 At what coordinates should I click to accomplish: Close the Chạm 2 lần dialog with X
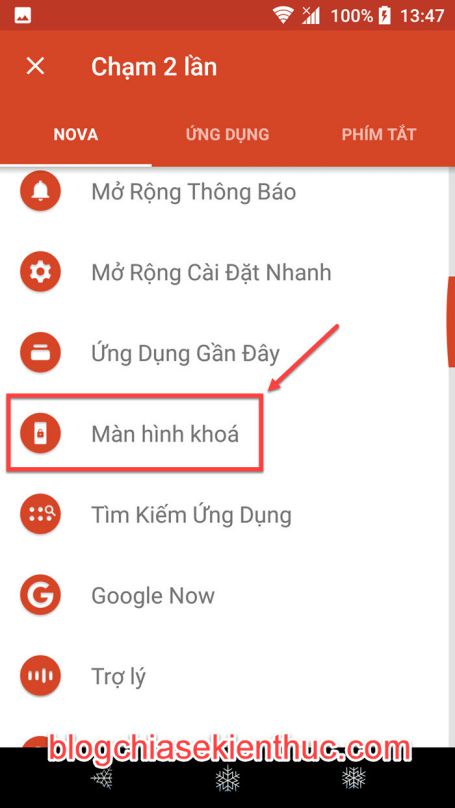(x=36, y=66)
